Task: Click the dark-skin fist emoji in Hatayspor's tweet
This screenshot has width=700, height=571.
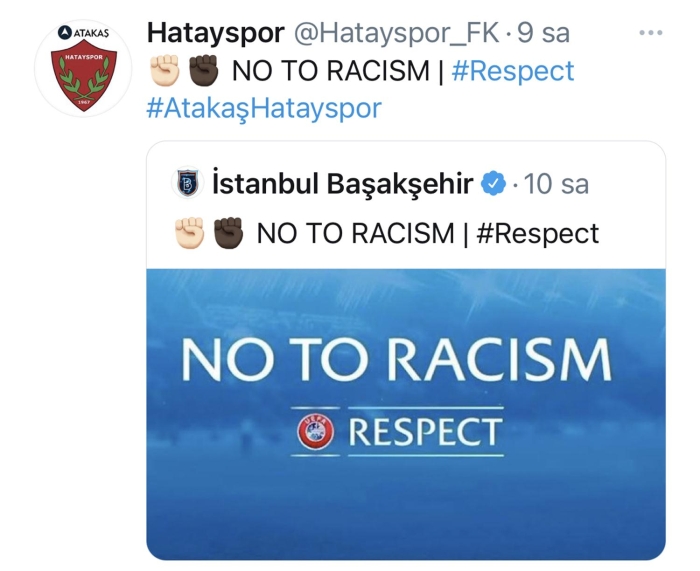Action: (x=202, y=71)
